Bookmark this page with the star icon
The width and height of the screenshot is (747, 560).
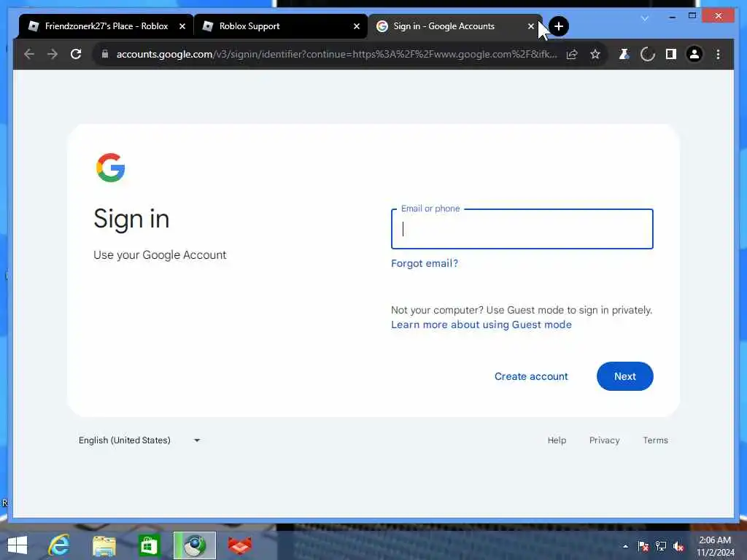595,54
